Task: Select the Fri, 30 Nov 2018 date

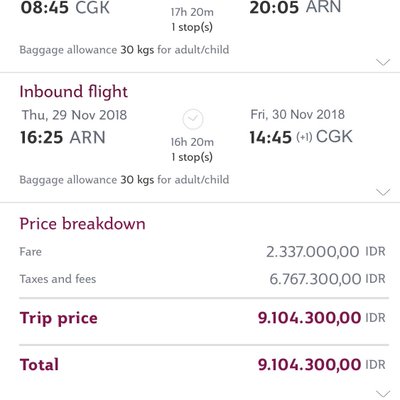Action: pyautogui.click(x=297, y=115)
